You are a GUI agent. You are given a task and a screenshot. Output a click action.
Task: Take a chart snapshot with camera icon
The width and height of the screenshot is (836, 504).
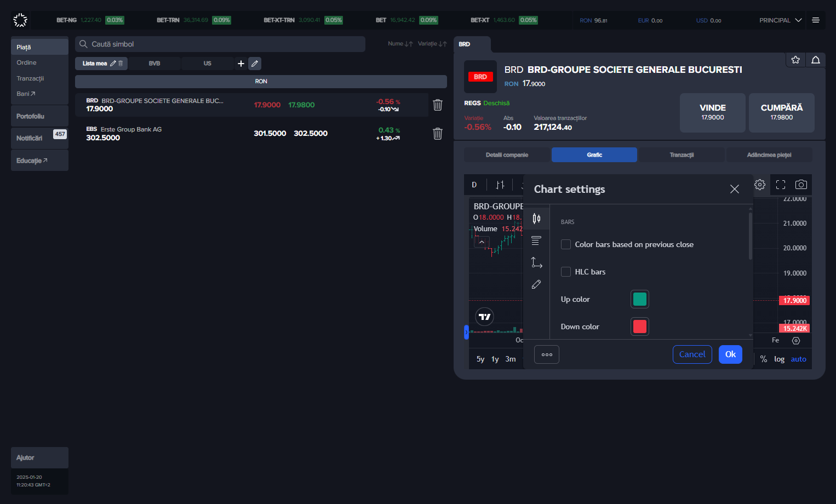(x=801, y=185)
